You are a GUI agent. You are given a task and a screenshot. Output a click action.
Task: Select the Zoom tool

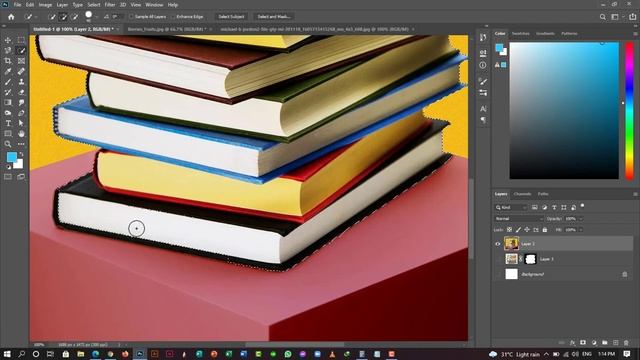point(8,144)
